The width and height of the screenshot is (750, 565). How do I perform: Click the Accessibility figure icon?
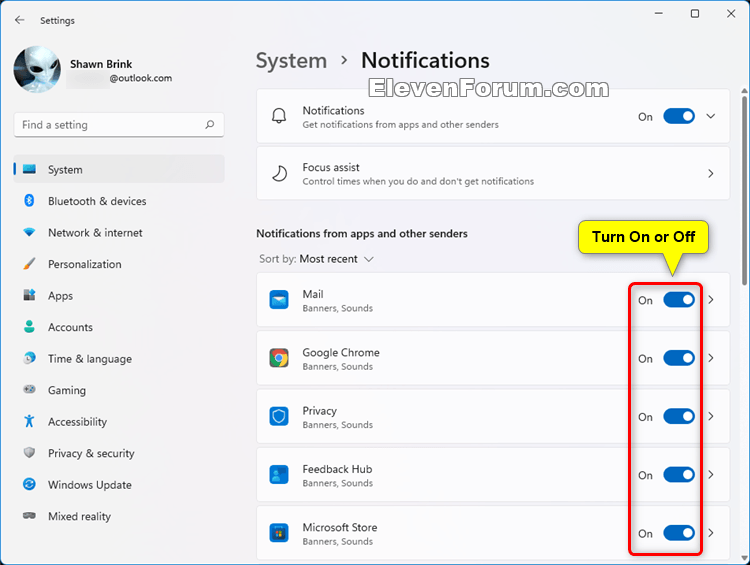(x=29, y=421)
